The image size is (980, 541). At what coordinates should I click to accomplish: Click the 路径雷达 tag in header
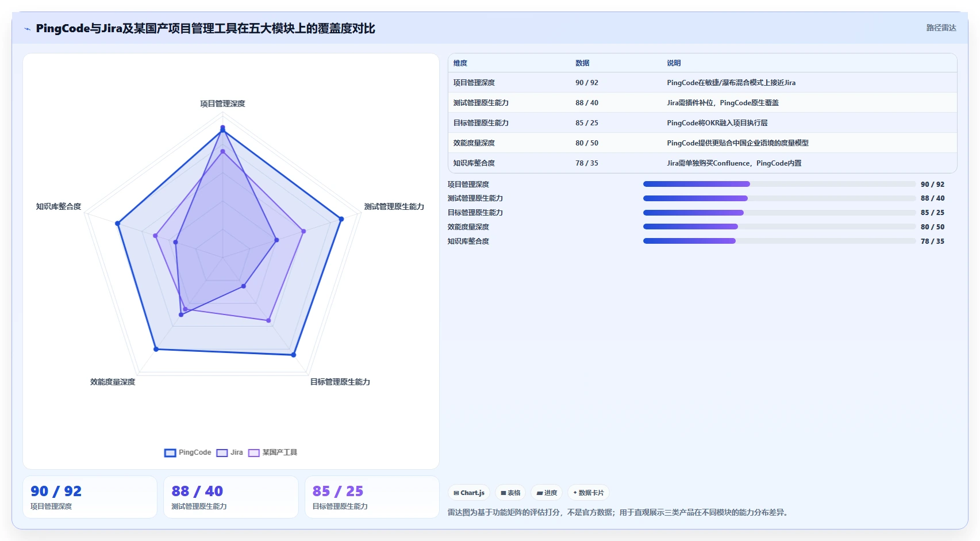pyautogui.click(x=941, y=28)
